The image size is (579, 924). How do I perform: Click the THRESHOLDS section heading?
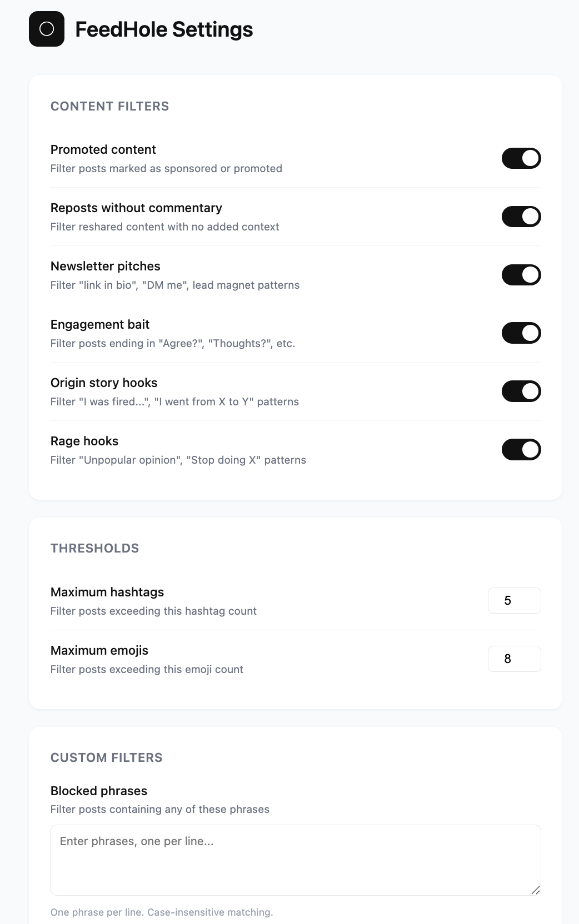coord(94,548)
